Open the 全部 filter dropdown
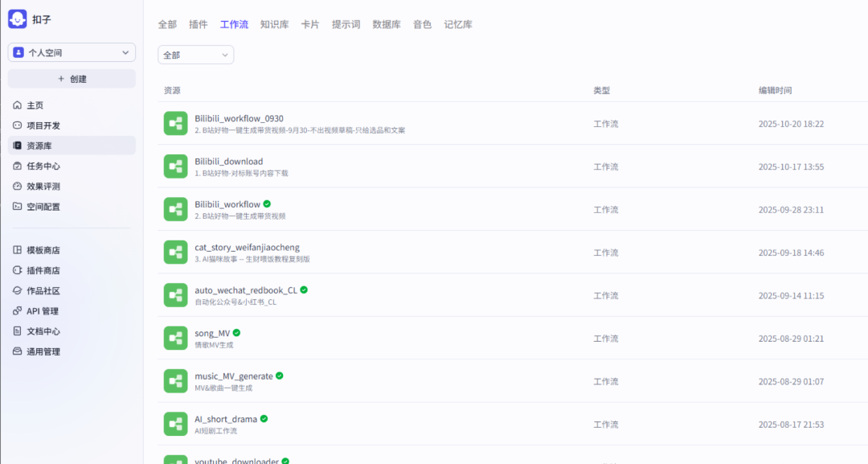868x464 pixels. pyautogui.click(x=195, y=55)
